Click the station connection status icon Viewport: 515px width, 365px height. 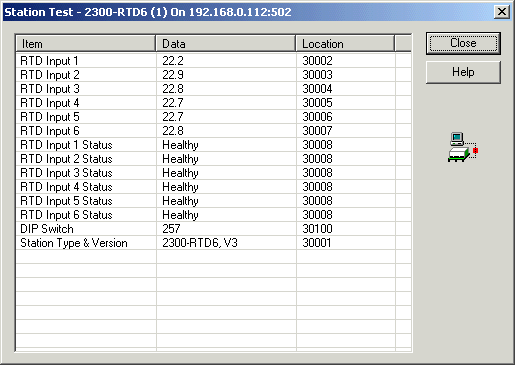[x=463, y=147]
